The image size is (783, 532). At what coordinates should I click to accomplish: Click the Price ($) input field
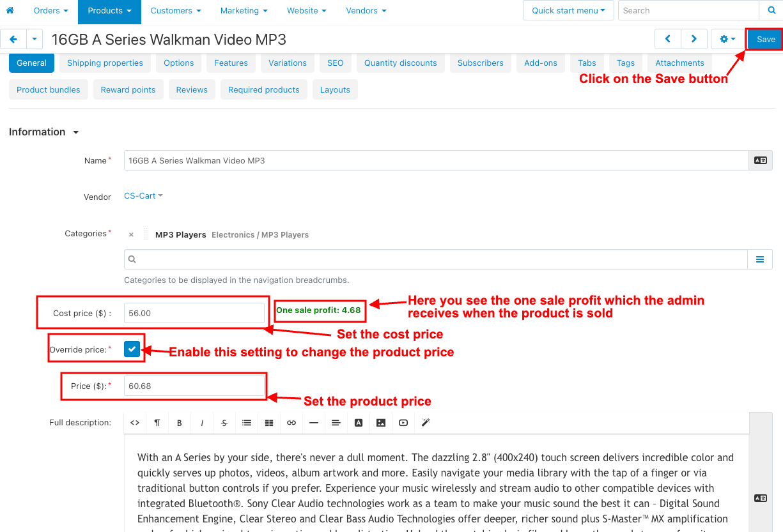tap(194, 386)
